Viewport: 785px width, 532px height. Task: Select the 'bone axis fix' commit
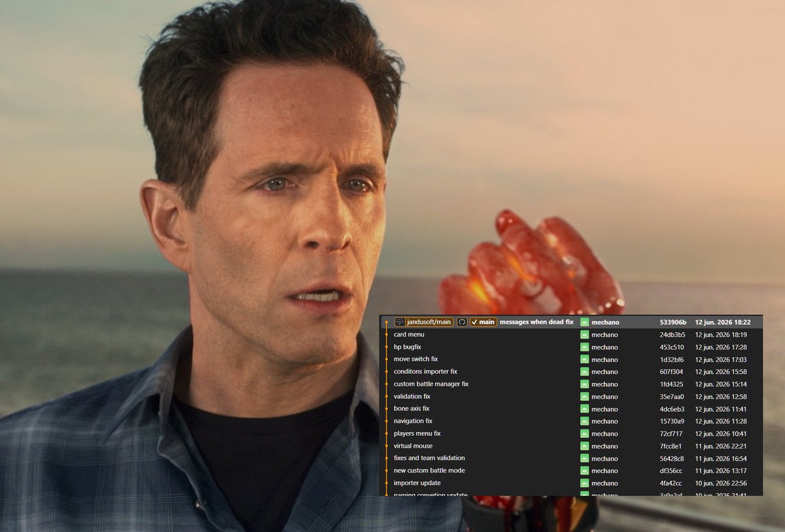click(411, 409)
